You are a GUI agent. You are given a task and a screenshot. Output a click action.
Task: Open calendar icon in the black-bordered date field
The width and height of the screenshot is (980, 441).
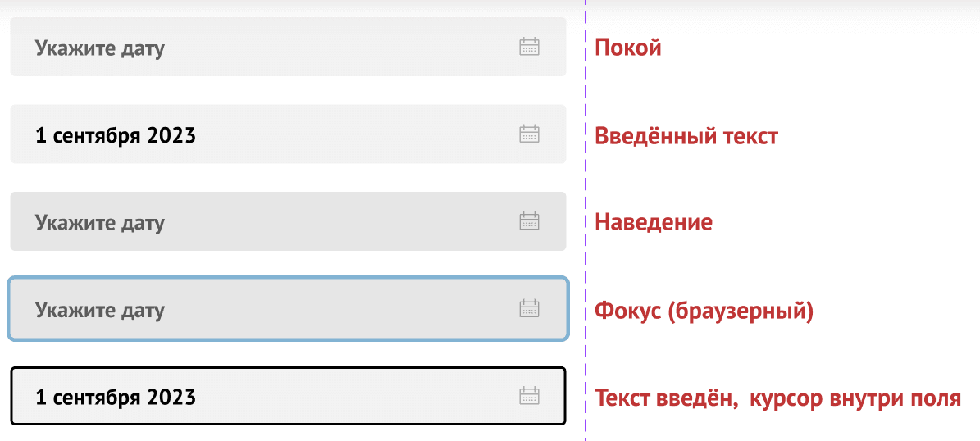pyautogui.click(x=530, y=397)
